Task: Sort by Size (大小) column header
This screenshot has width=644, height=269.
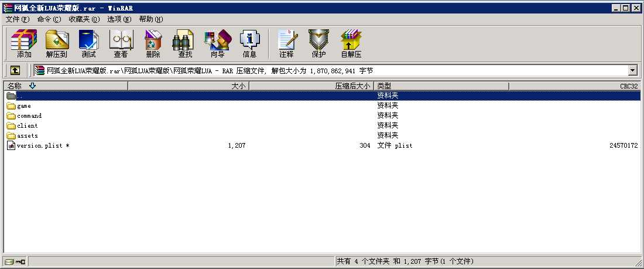Action: pyautogui.click(x=189, y=86)
